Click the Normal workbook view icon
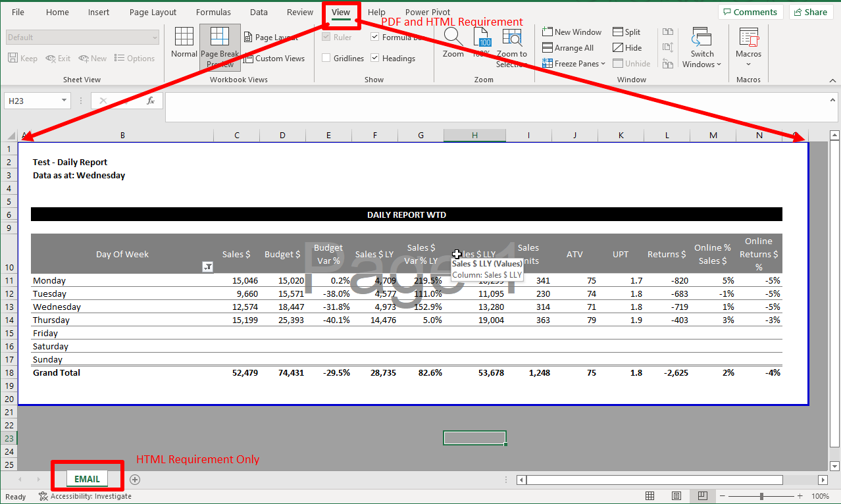Viewport: 841px width, 504px height. 184,38
